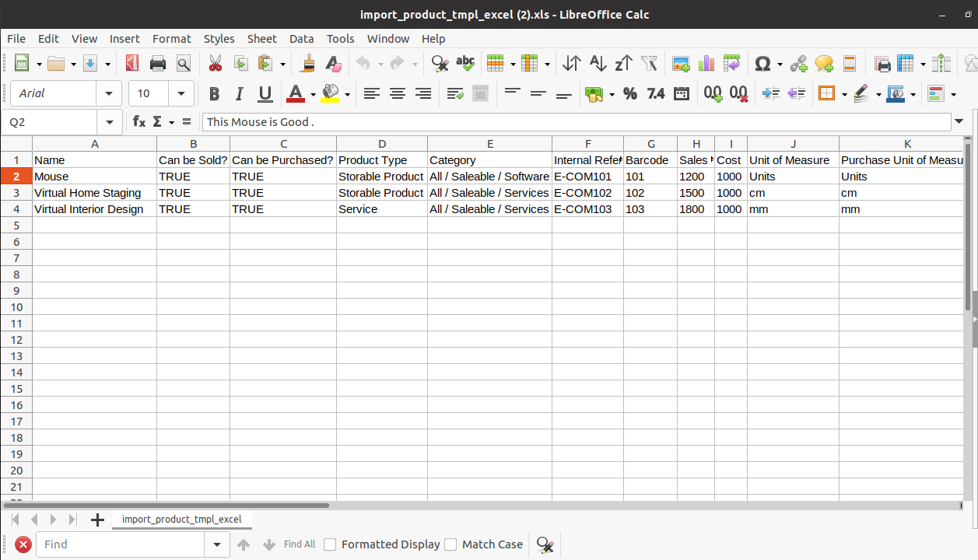Open the Paste options dropdown arrow

click(x=282, y=65)
